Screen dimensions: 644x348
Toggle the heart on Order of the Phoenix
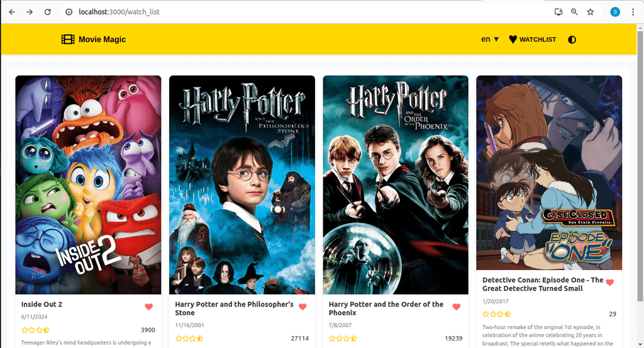tap(457, 306)
